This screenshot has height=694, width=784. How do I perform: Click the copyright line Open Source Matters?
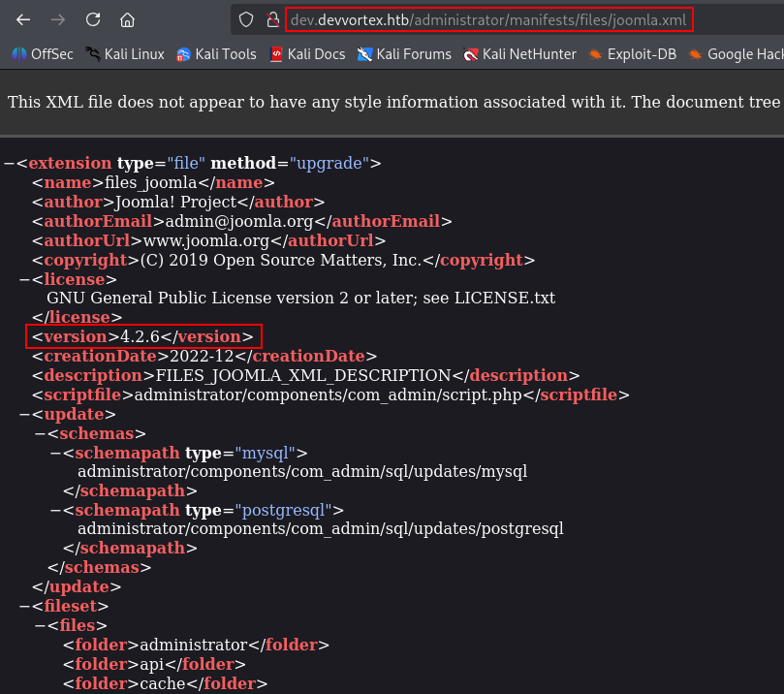pos(281,261)
